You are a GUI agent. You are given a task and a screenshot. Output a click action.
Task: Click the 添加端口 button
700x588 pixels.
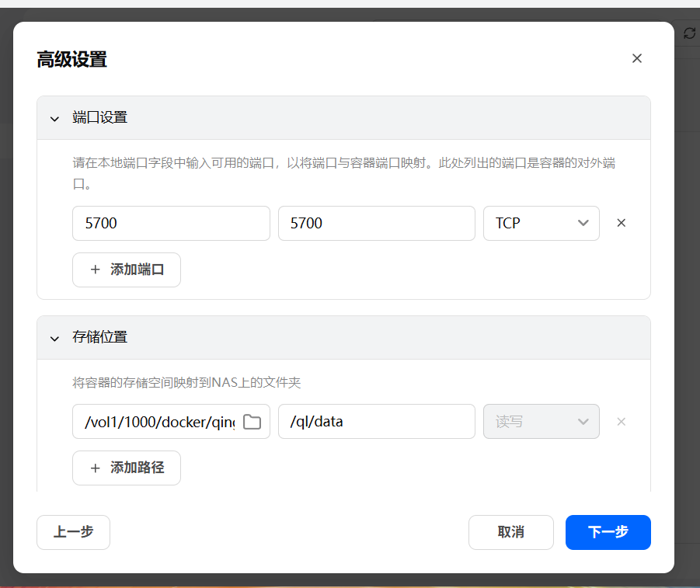coord(127,270)
